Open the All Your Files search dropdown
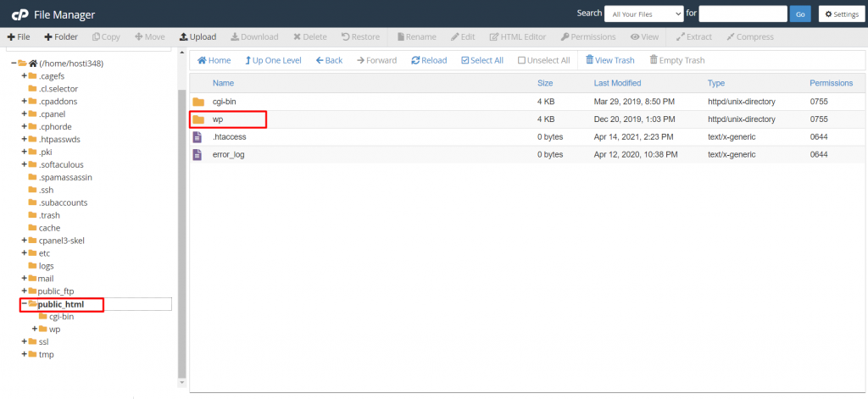The width and height of the screenshot is (868, 399). click(644, 14)
